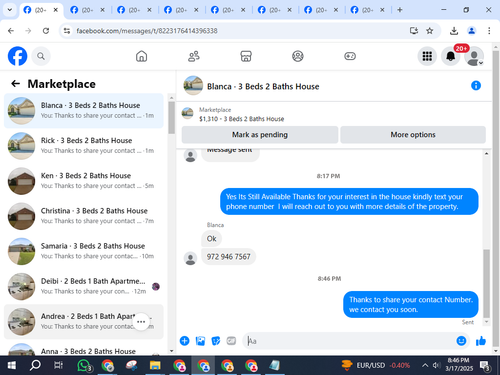Select Deibi 2 Beds 1 Bath conversation

tap(84, 286)
